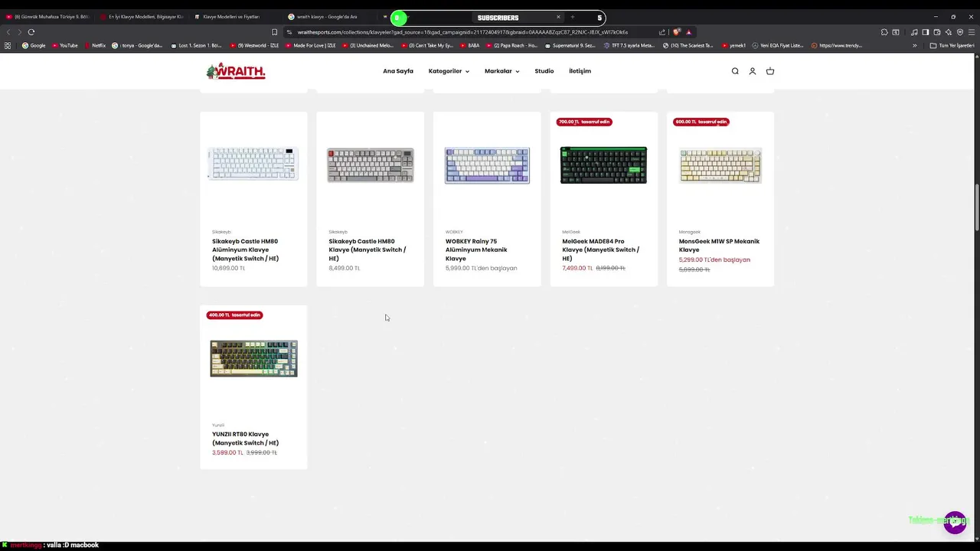Open MelGeek MADE84 Pro Klavye link
Viewport: 980px width, 551px height.
coord(600,250)
